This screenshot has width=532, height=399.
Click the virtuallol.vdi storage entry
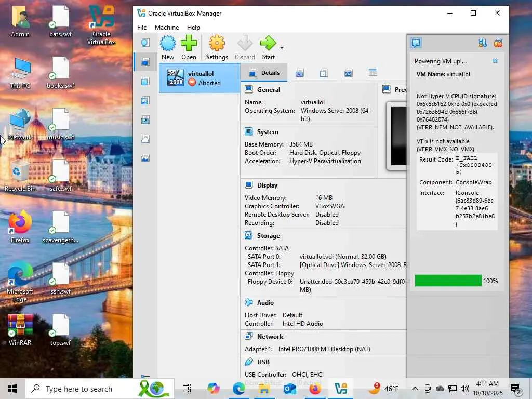(x=343, y=257)
